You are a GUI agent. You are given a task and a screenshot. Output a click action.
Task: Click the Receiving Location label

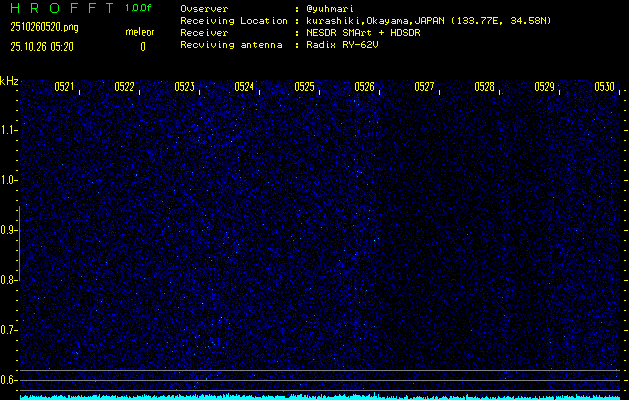tap(234, 21)
